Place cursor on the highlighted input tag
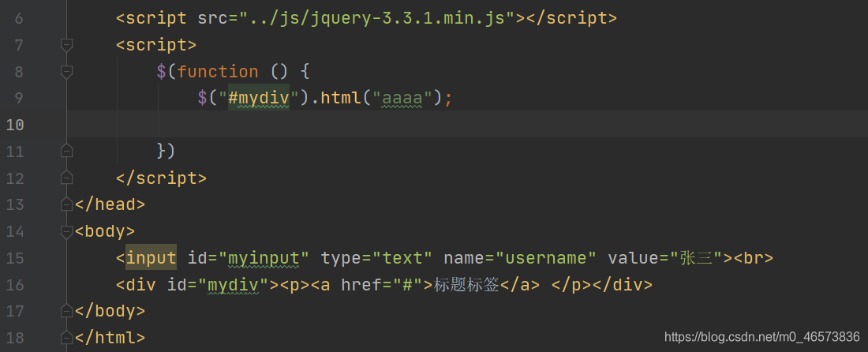Viewport: 868px width, 352px height. pos(152,257)
